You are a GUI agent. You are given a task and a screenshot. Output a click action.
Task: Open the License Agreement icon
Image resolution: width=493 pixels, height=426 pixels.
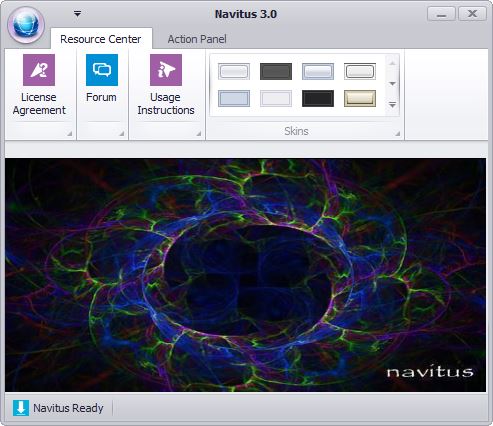click(x=39, y=70)
